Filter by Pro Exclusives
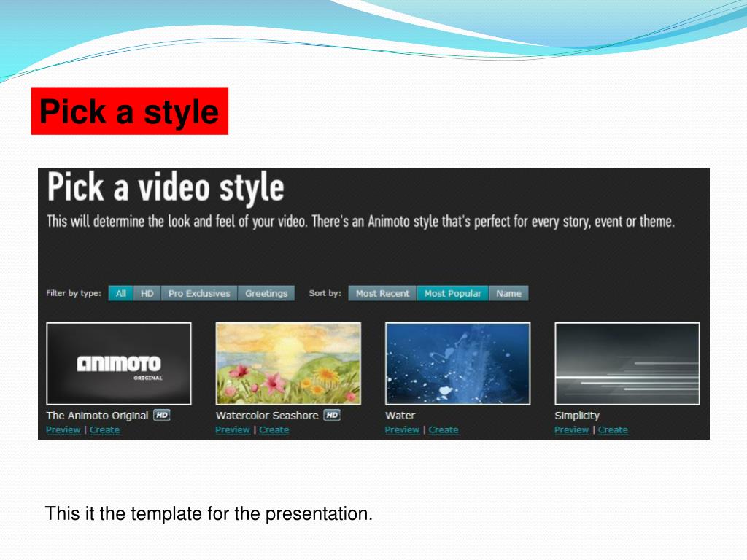The height and width of the screenshot is (560, 747). pyautogui.click(x=199, y=293)
